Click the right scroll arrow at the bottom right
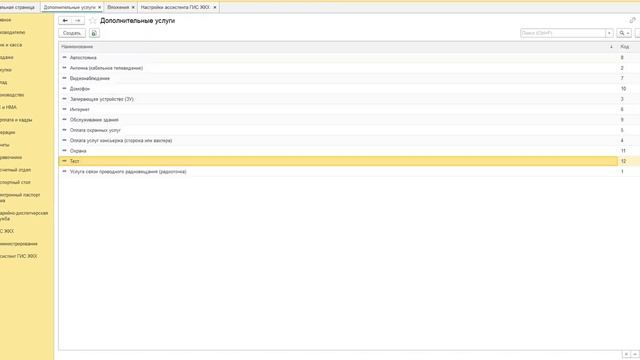640x360 pixels. tap(635, 354)
